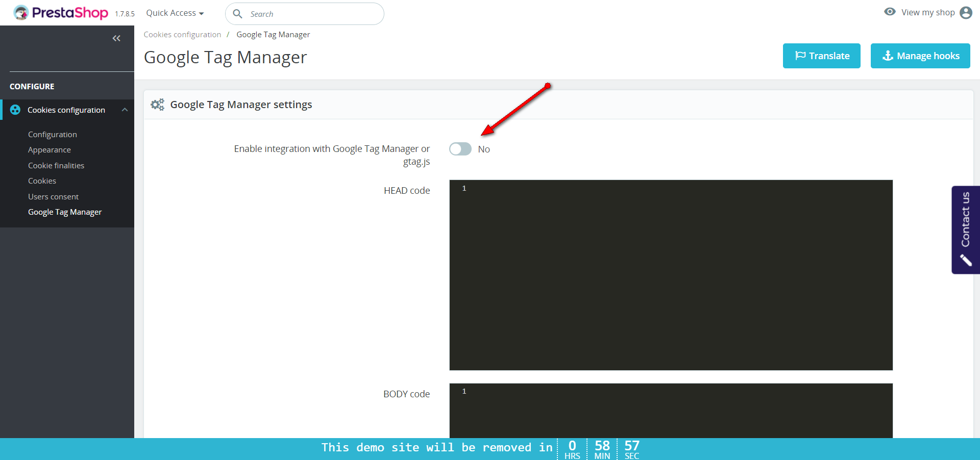Open Cookies submenu item
Screen dimensions: 980x460
pyautogui.click(x=42, y=181)
